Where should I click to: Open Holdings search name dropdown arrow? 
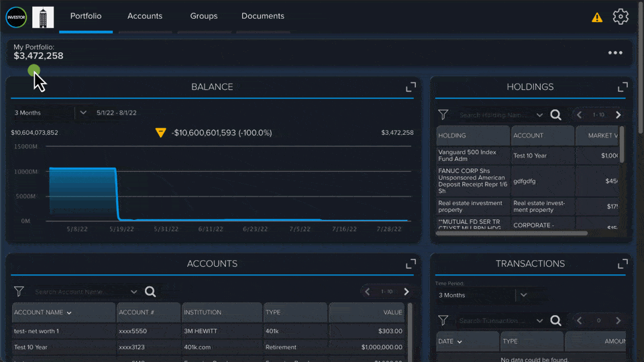539,115
